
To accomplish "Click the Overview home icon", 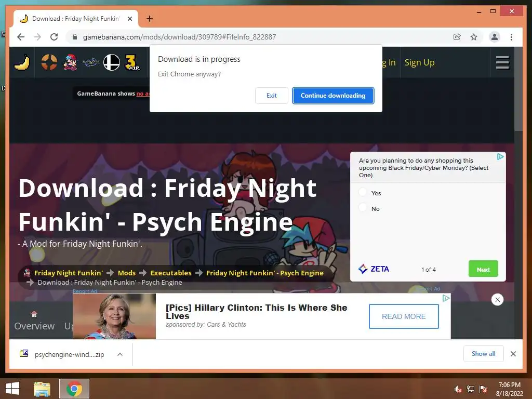I will 34,314.
